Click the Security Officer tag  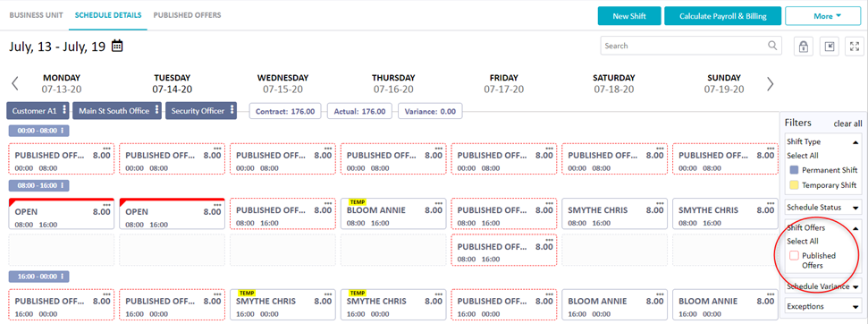click(x=201, y=110)
